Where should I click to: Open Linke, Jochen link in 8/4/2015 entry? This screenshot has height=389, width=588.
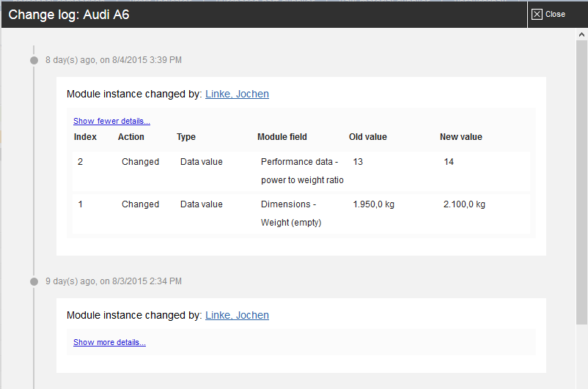(x=237, y=94)
